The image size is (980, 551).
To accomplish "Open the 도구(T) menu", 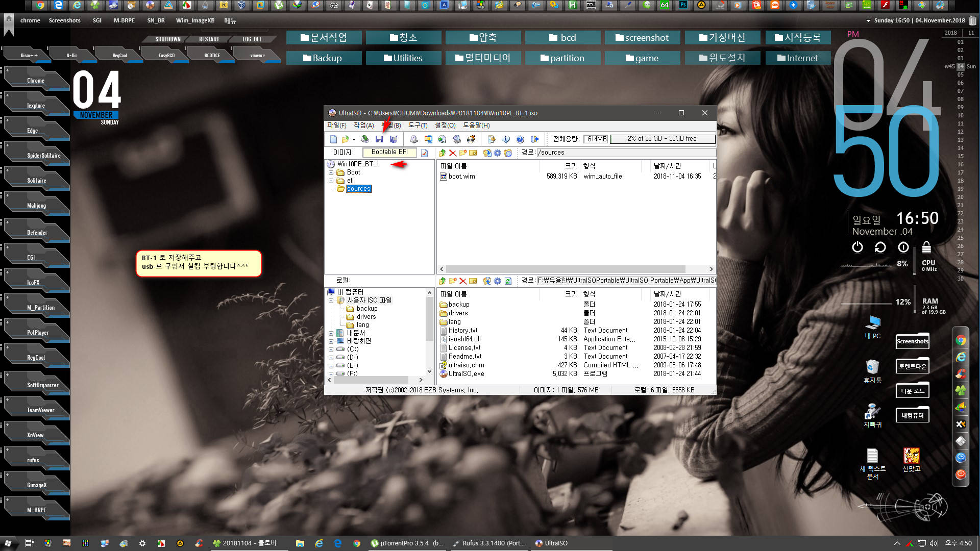I will tap(418, 126).
